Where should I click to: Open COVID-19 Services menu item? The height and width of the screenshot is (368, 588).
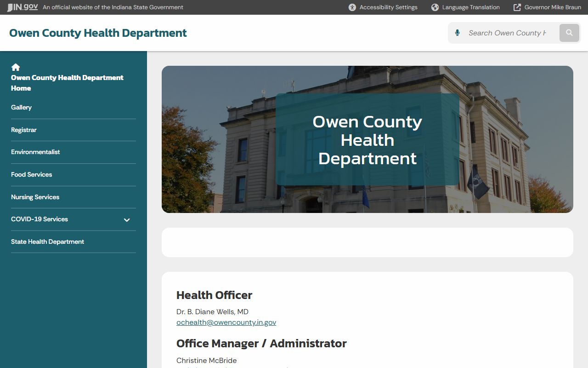tap(40, 219)
